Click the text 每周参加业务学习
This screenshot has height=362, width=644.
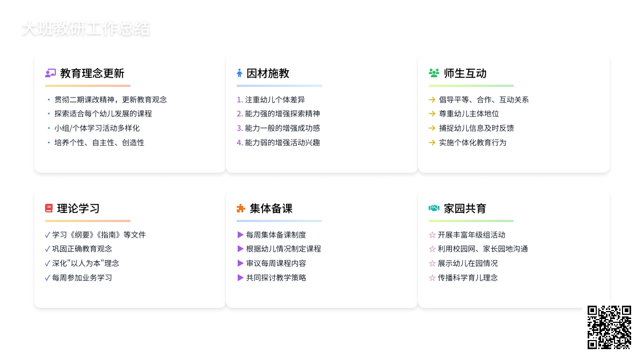click(x=82, y=278)
